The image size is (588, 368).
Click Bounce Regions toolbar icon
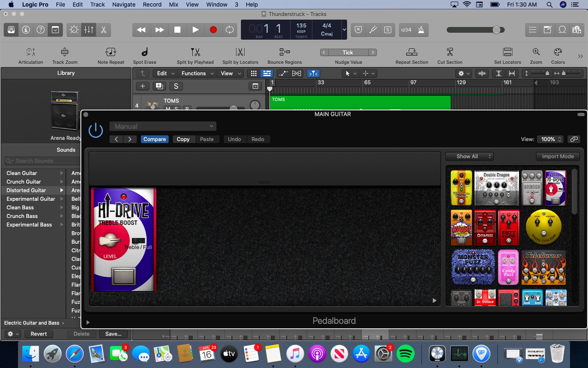[284, 52]
